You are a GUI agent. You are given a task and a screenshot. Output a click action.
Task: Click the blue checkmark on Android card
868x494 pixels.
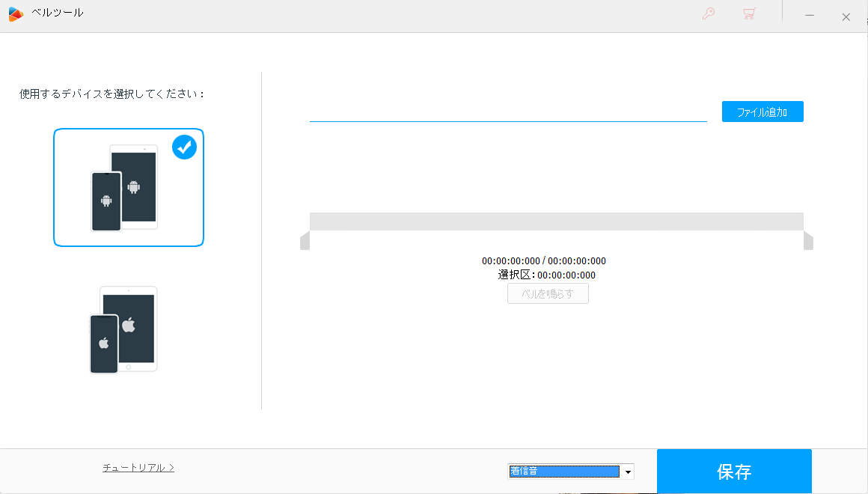pos(184,147)
